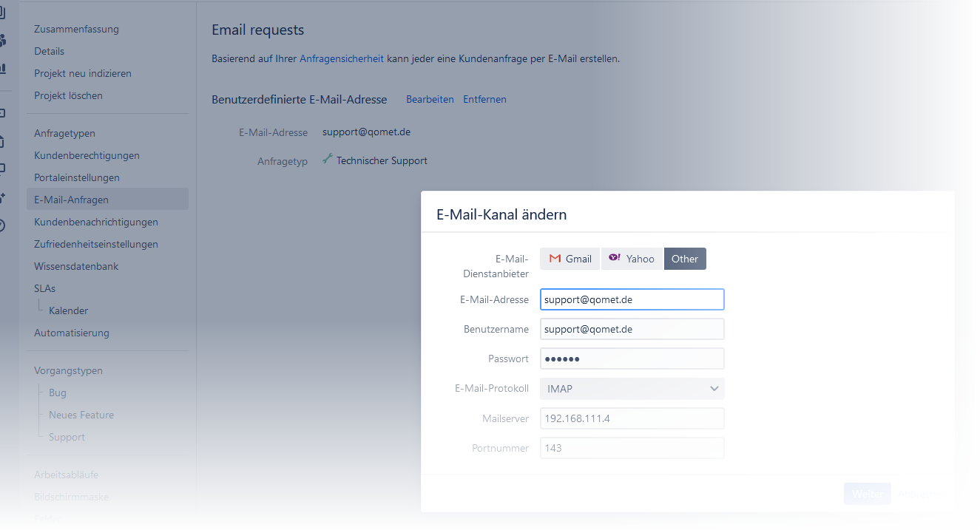Open the Anfragensicherheit link
Screen dimensions: 980x530
point(342,58)
